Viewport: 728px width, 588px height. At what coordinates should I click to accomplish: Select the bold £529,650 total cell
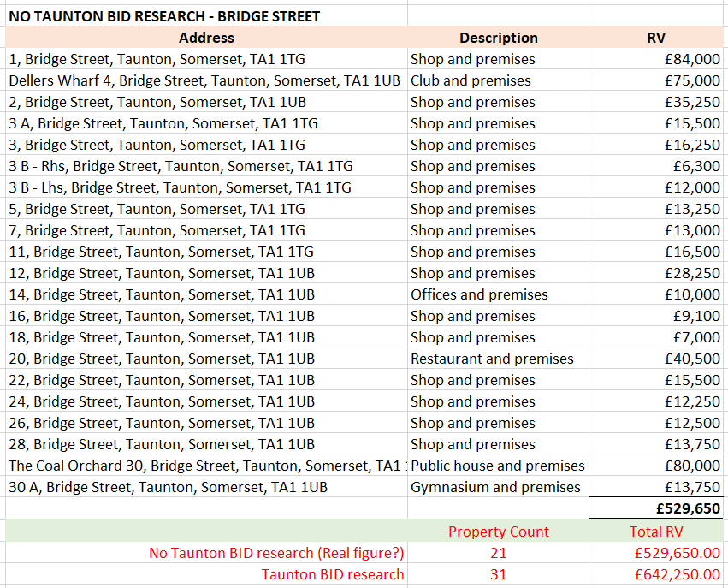(656, 508)
